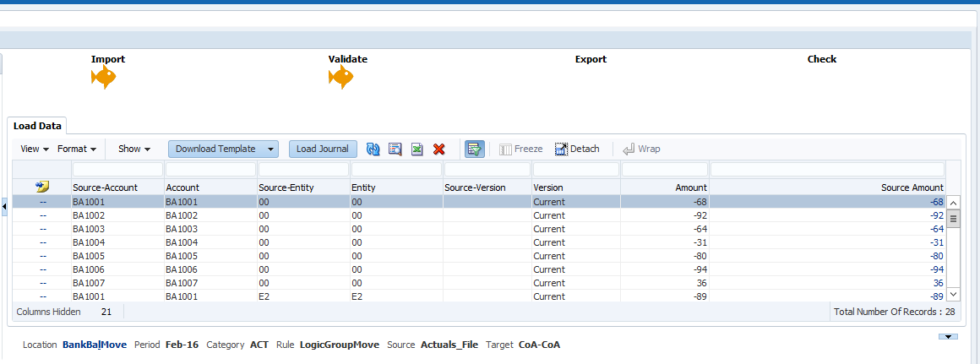Click the Detach table button
Image resolution: width=980 pixels, height=364 pixels.
tap(577, 149)
